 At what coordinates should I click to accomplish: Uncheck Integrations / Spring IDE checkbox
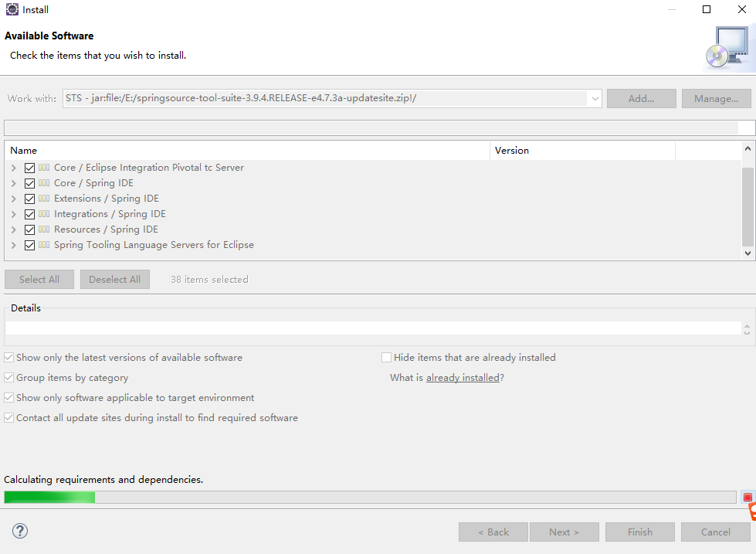click(x=29, y=214)
